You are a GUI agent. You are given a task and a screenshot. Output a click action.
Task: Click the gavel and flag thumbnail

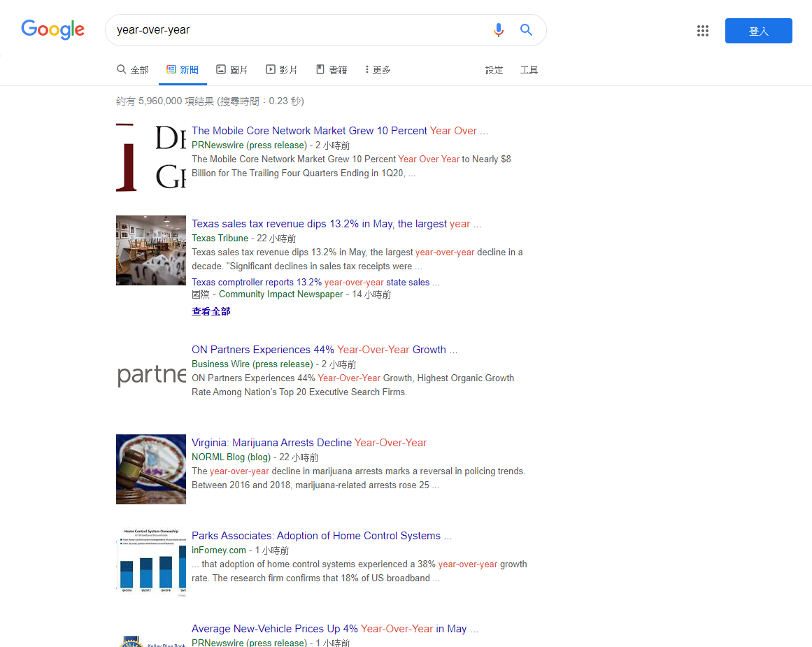(150, 469)
